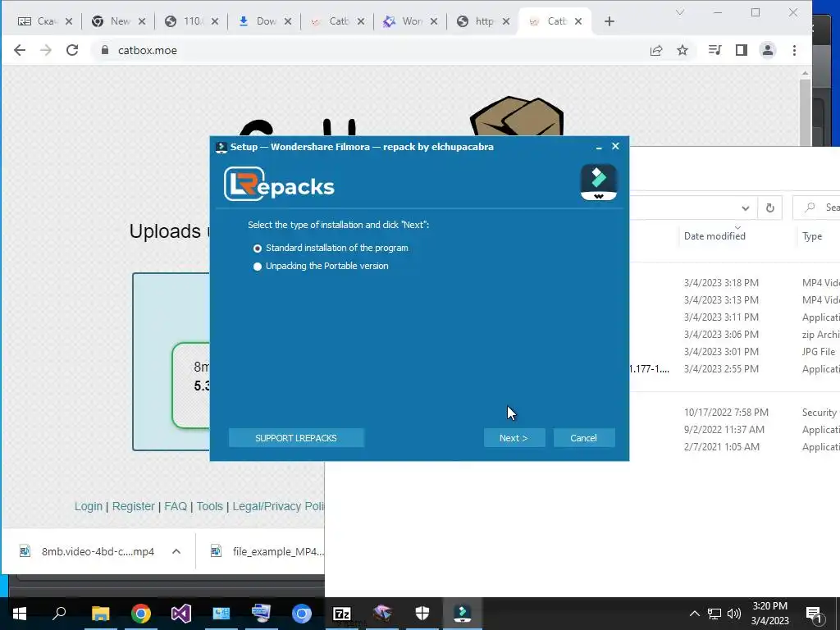Click the Explorer search box
Screen dimensions: 840x630
(x=817, y=208)
